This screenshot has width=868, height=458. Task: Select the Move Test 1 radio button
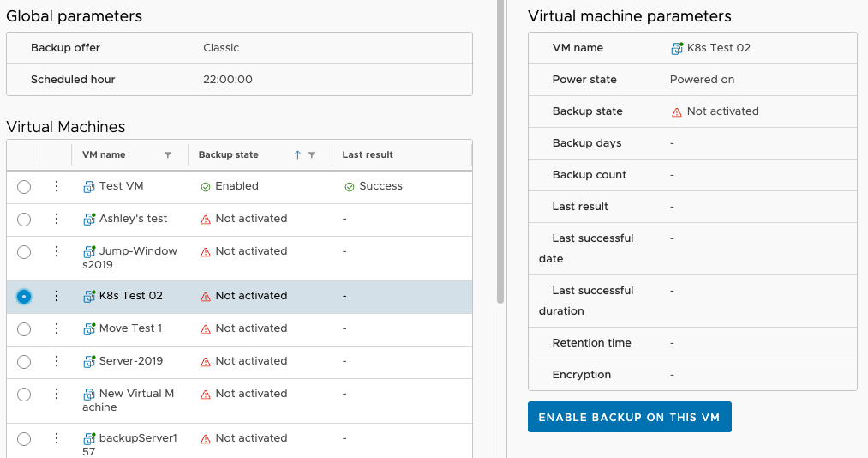[24, 329]
